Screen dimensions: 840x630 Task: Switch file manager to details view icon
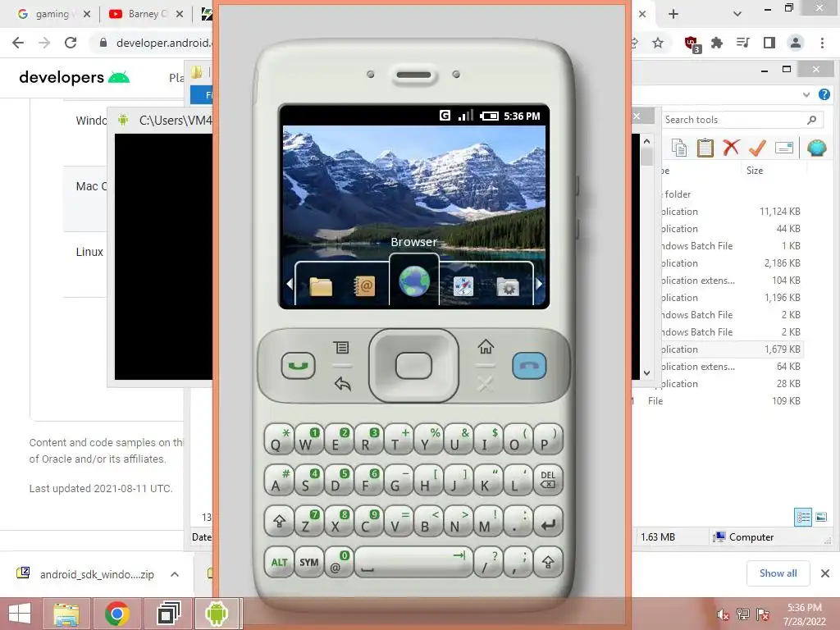(803, 517)
